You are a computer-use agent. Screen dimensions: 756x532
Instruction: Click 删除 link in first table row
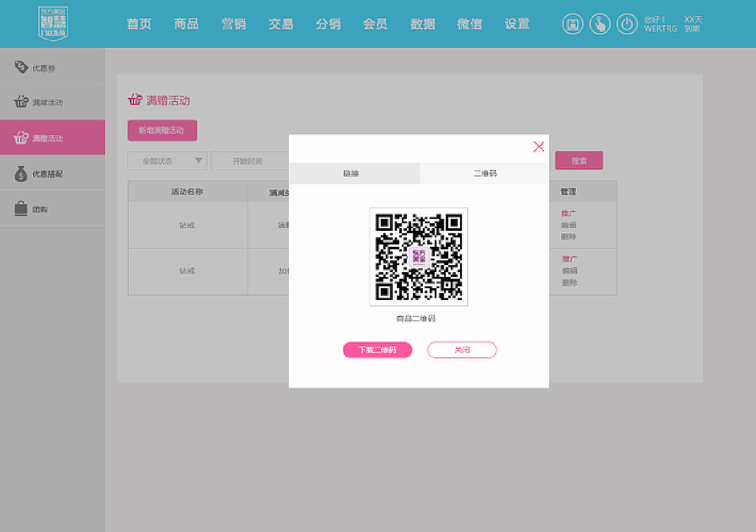(568, 237)
